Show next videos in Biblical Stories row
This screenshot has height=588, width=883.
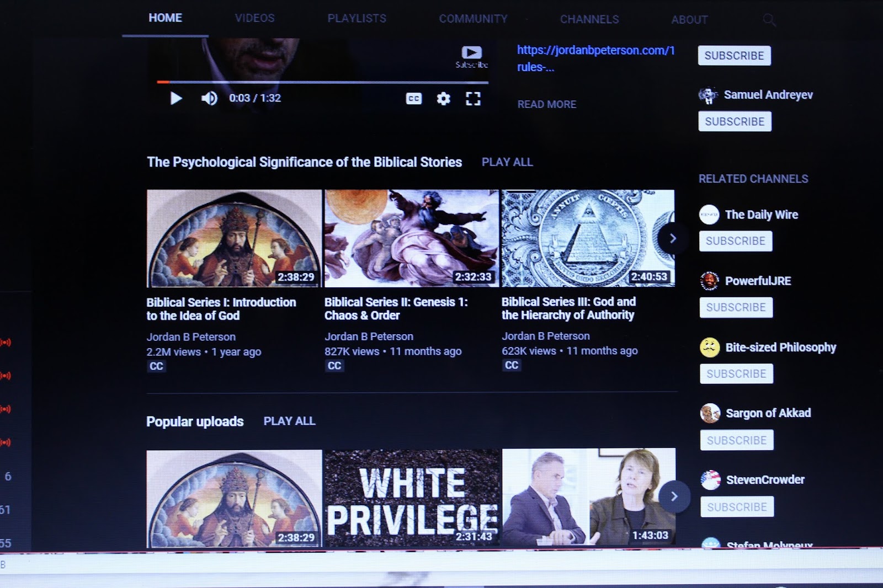673,238
